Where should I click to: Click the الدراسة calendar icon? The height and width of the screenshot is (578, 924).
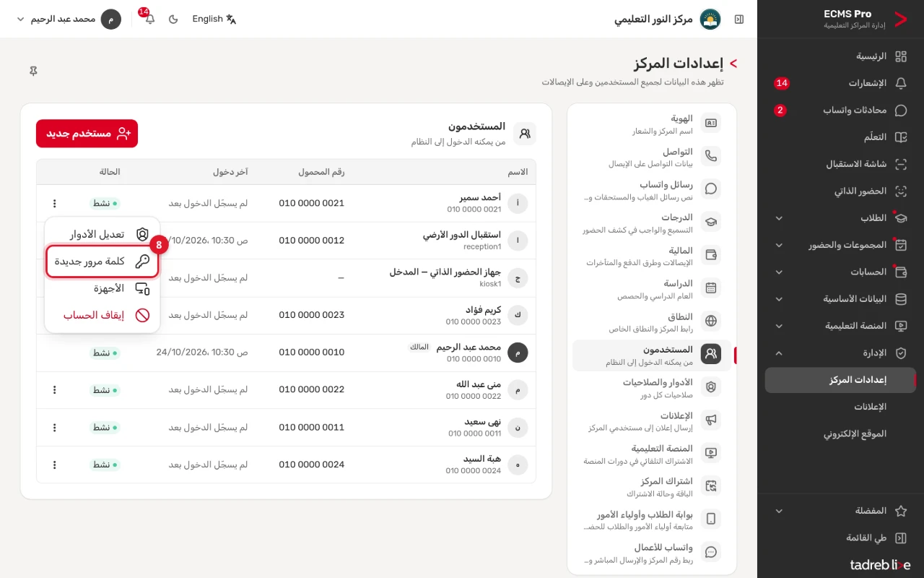(711, 288)
